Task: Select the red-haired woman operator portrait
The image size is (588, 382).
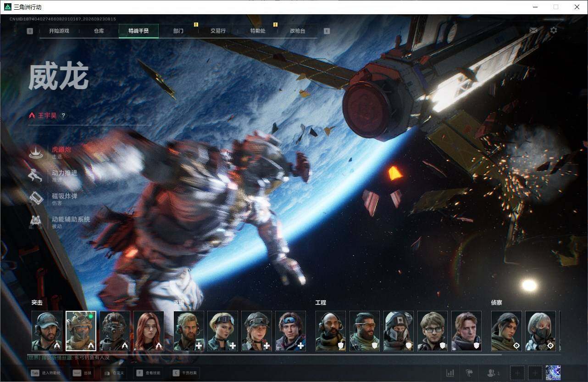Action: (x=149, y=331)
